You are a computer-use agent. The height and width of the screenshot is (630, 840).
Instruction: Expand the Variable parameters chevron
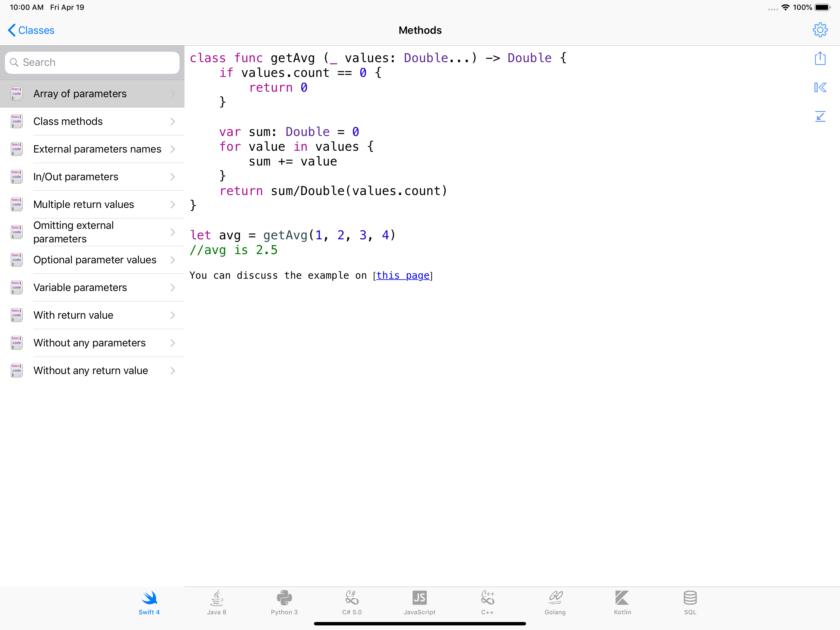tap(172, 288)
